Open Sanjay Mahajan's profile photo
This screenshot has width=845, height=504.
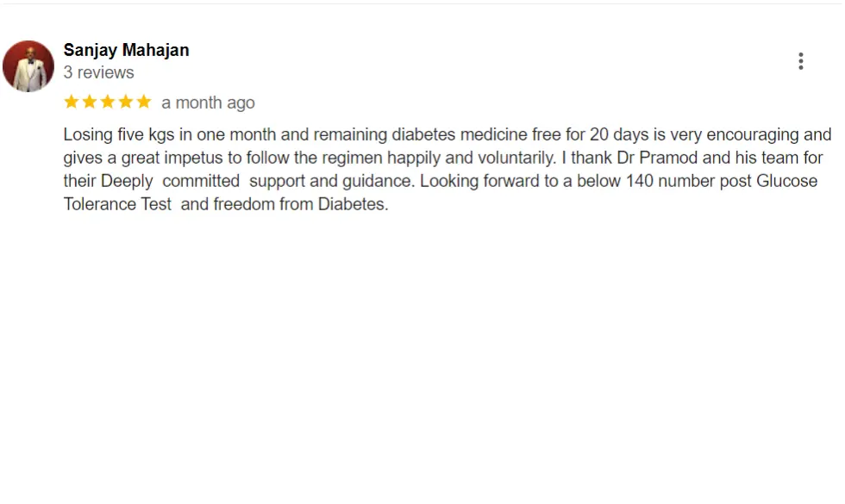coord(28,65)
